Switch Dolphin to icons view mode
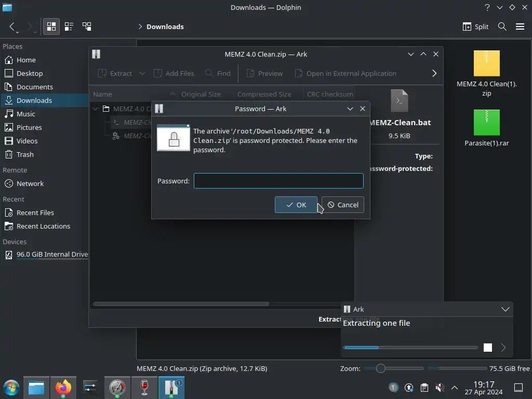The image size is (532, 399). pos(51,26)
